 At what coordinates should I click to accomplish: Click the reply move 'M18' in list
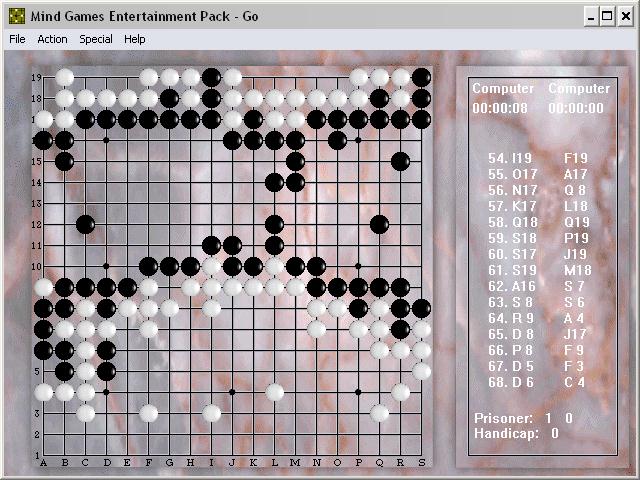(578, 270)
